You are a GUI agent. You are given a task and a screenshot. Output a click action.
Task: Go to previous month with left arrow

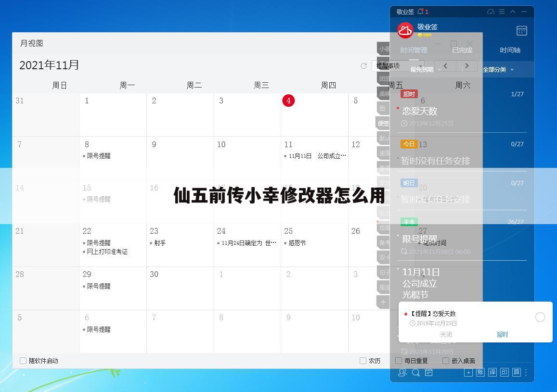click(445, 66)
